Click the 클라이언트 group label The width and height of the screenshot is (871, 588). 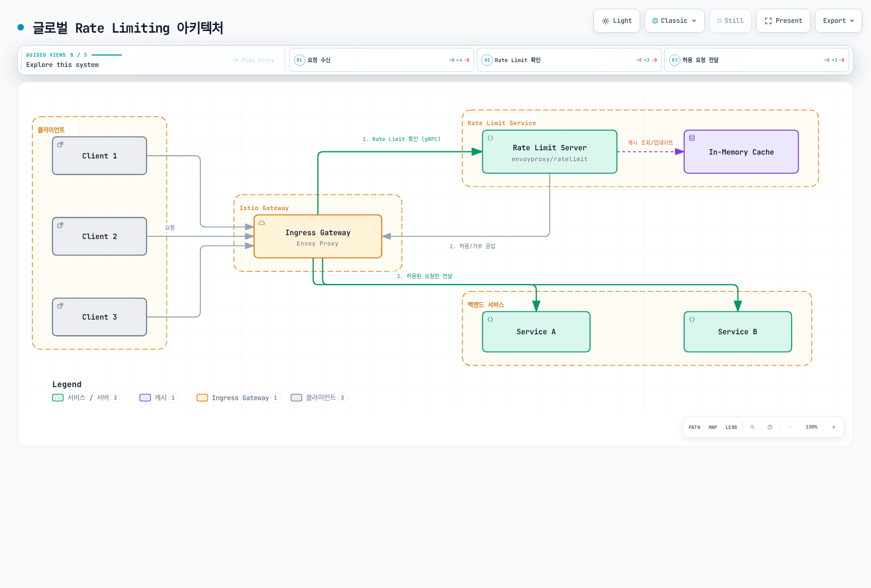(x=51, y=130)
